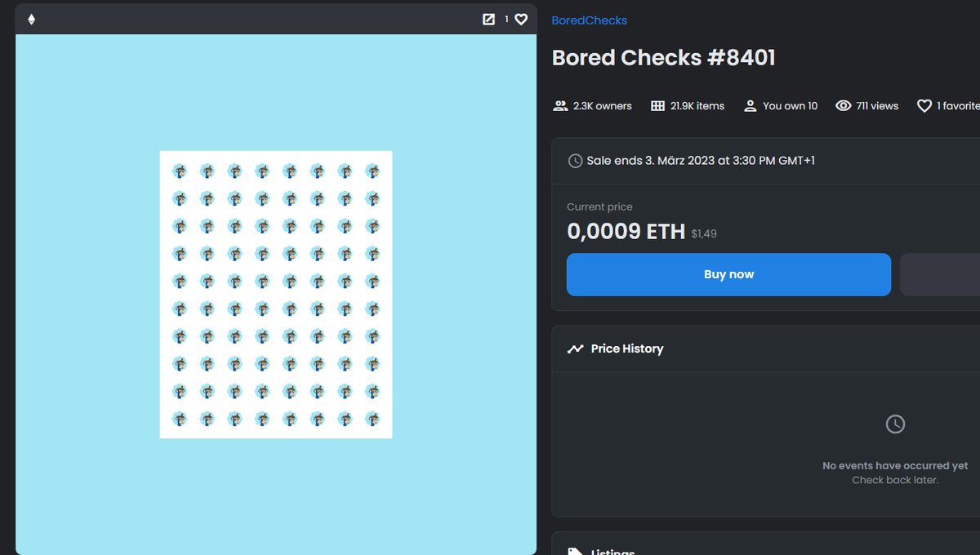The height and width of the screenshot is (555, 980).
Task: Click the Listings tag icon
Action: 575,552
